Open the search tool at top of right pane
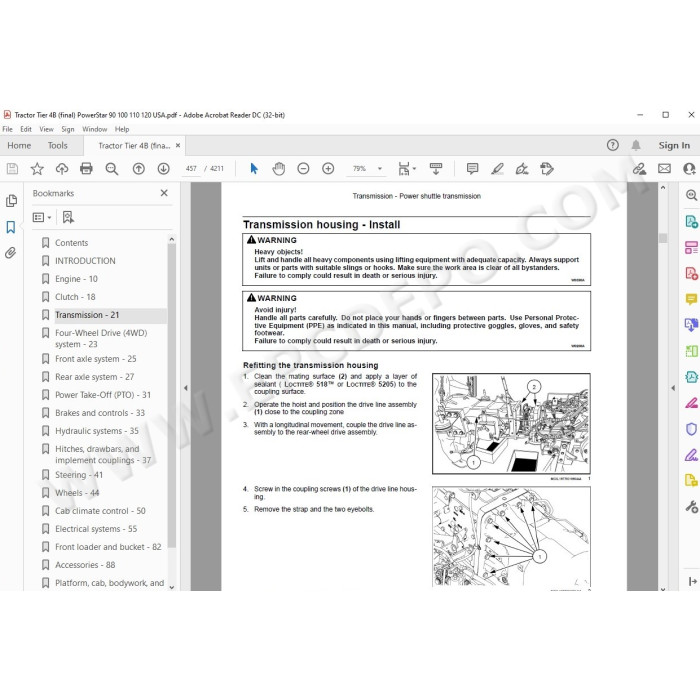This screenshot has width=700, height=700. click(x=691, y=196)
